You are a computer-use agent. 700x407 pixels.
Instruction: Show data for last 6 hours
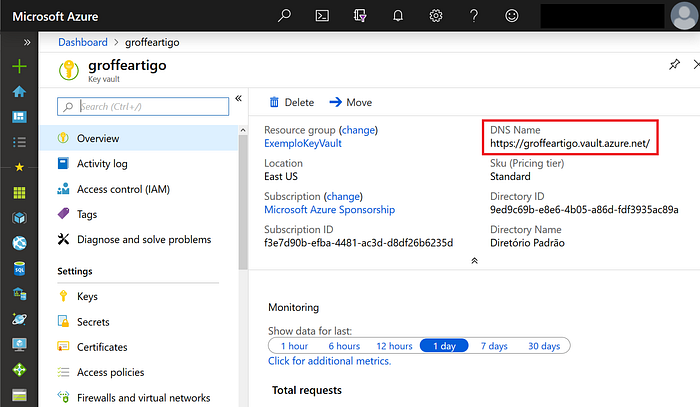click(x=344, y=346)
